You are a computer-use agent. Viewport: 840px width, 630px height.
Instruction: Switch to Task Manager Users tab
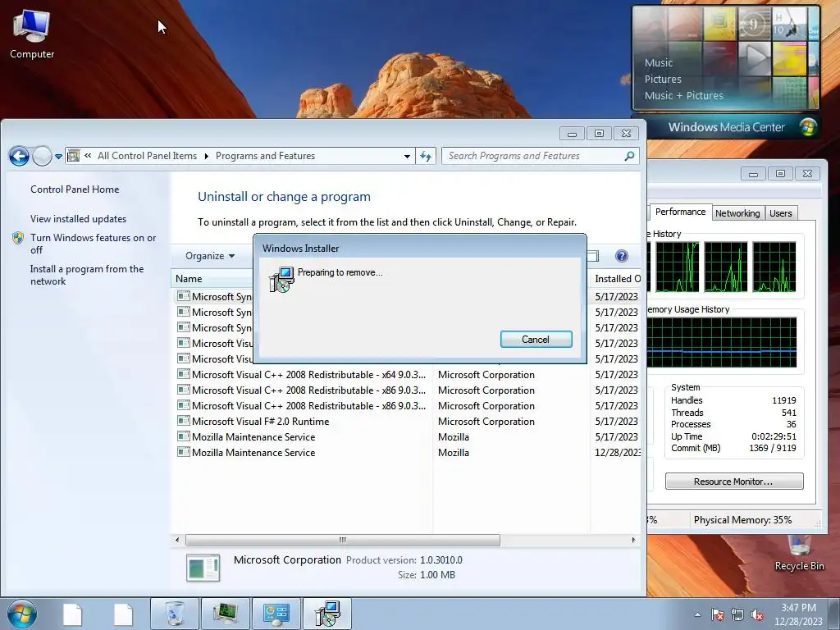click(780, 213)
